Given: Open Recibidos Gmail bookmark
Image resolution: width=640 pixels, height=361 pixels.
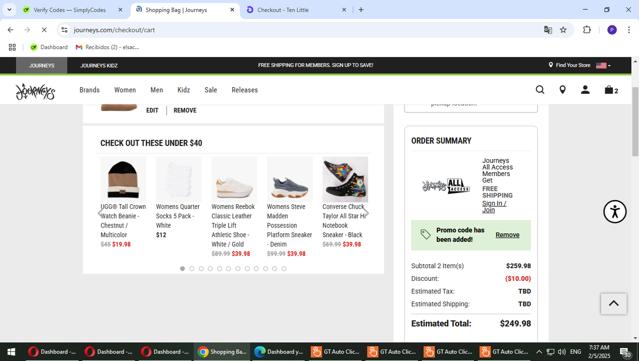Looking at the screenshot, I should pos(107,47).
